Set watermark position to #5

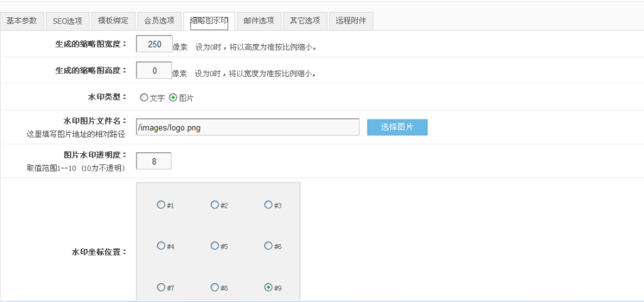click(215, 246)
